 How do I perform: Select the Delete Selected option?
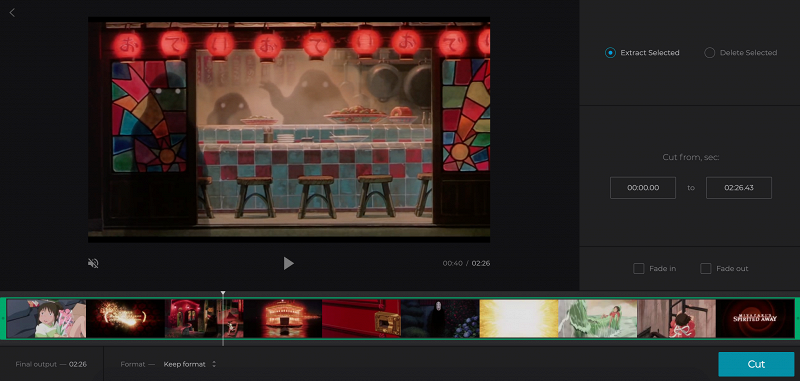click(741, 53)
